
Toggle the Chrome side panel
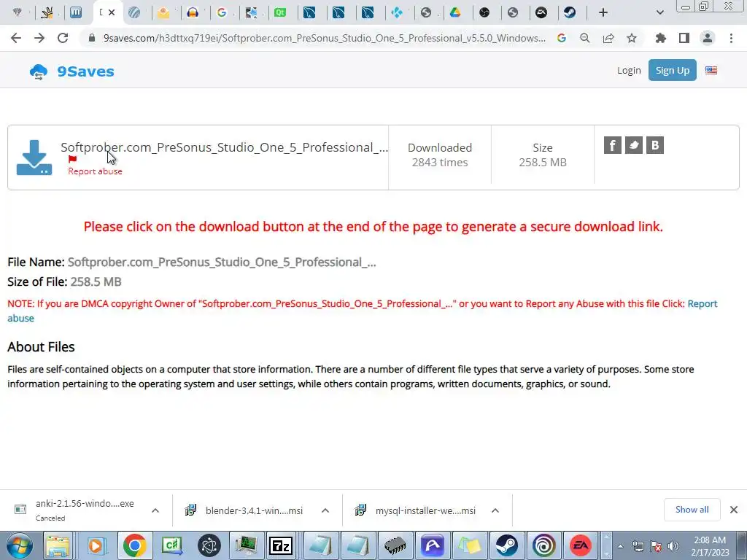click(684, 38)
